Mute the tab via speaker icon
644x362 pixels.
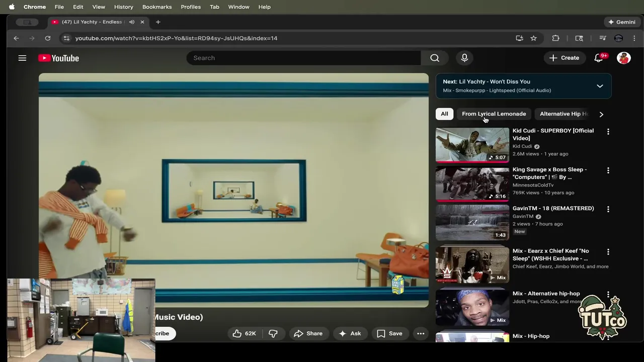131,22
